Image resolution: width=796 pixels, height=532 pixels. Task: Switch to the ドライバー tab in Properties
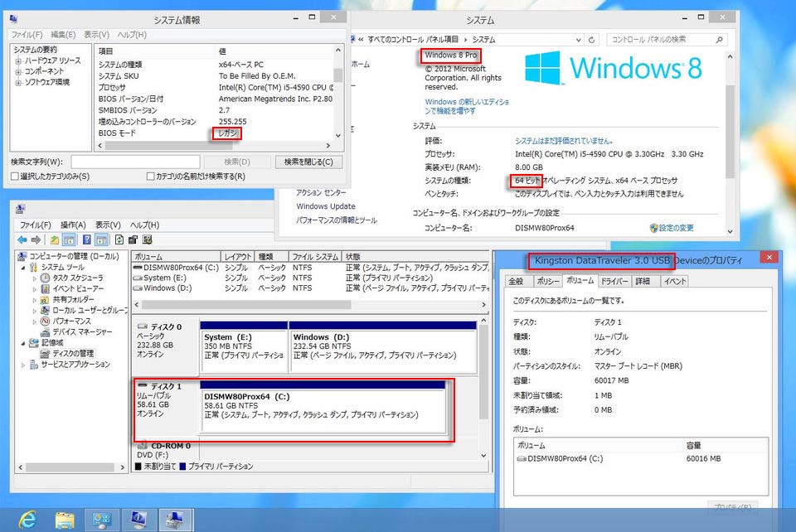coord(614,281)
